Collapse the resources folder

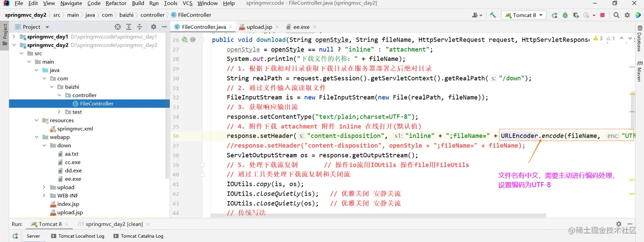[37, 120]
